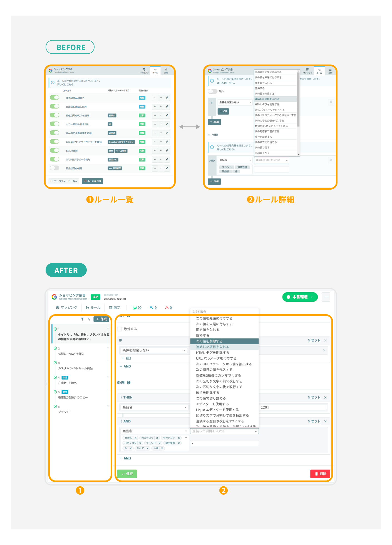Toggle 宣伝目的の文字を削除 rule switch

click(54, 115)
